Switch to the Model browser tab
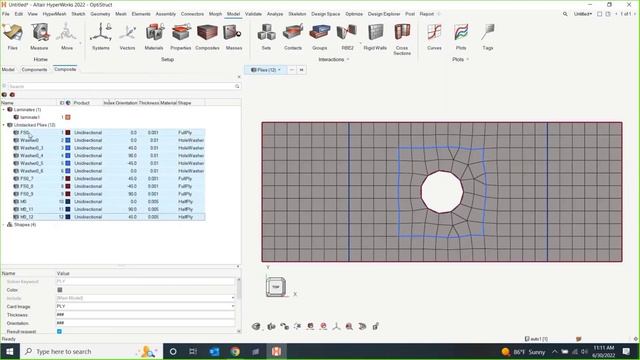The image size is (640, 360). click(8, 69)
